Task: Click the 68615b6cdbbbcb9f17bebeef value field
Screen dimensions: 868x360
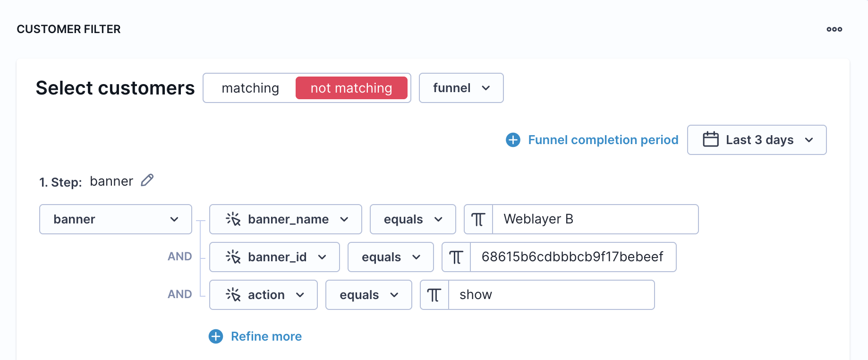Action: (x=573, y=257)
